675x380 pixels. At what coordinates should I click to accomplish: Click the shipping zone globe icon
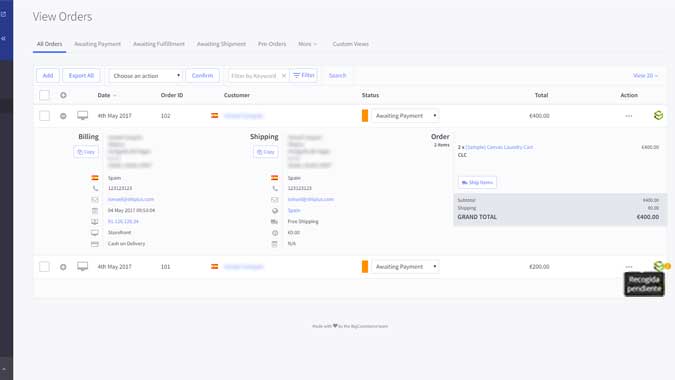pyautogui.click(x=275, y=210)
